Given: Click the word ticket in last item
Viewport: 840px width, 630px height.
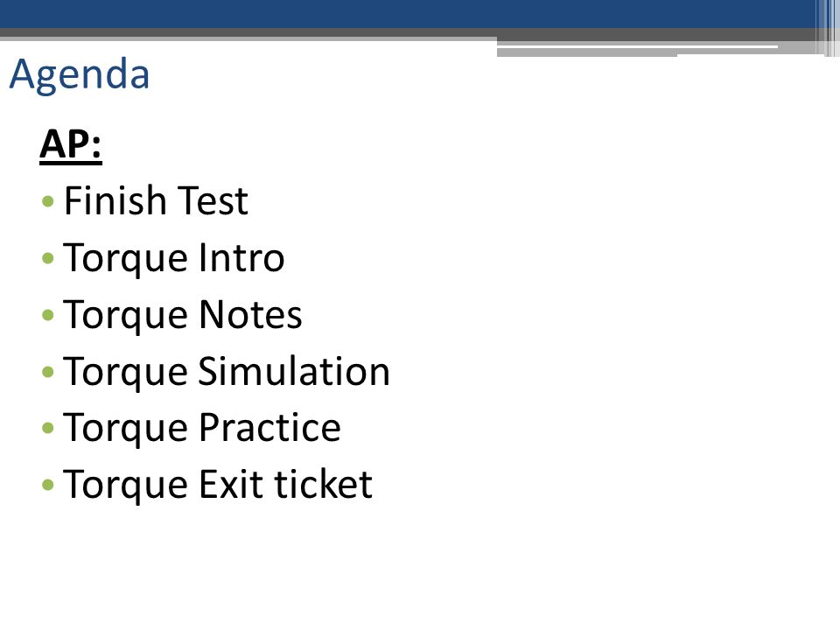Looking at the screenshot, I should click(x=324, y=484).
